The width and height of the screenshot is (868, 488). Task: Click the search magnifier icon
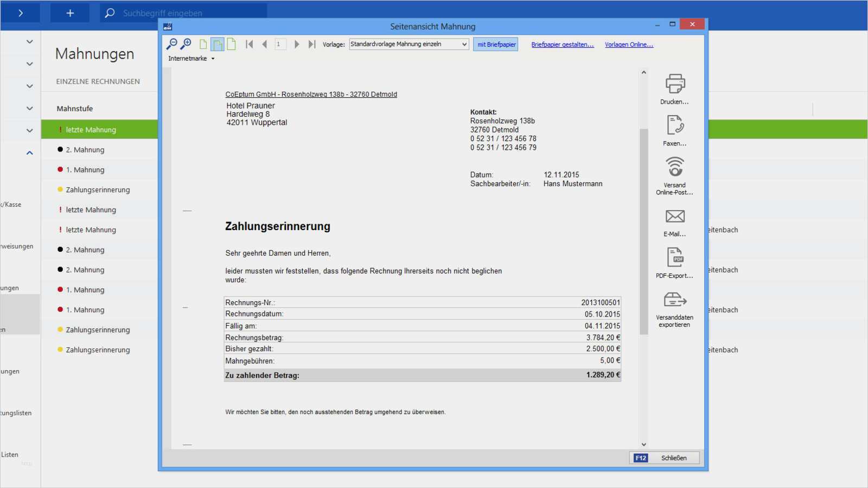tap(110, 13)
